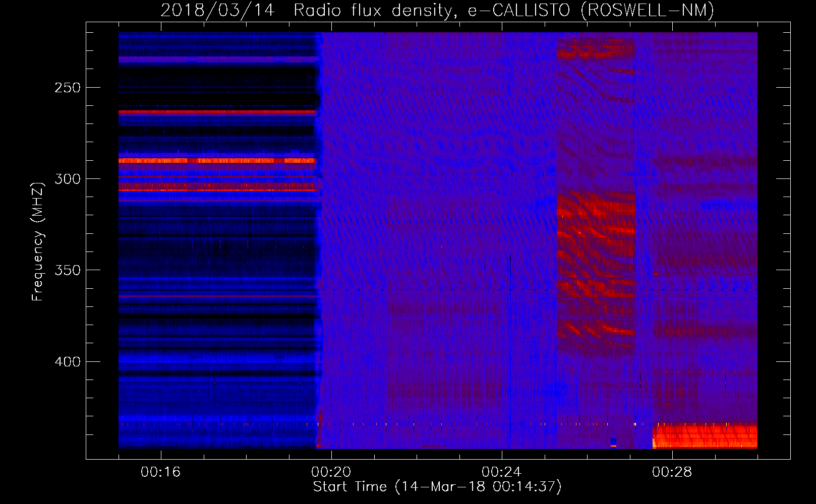816x504 pixels.
Task: Select the 300 frequency axis label
Action: (68, 179)
